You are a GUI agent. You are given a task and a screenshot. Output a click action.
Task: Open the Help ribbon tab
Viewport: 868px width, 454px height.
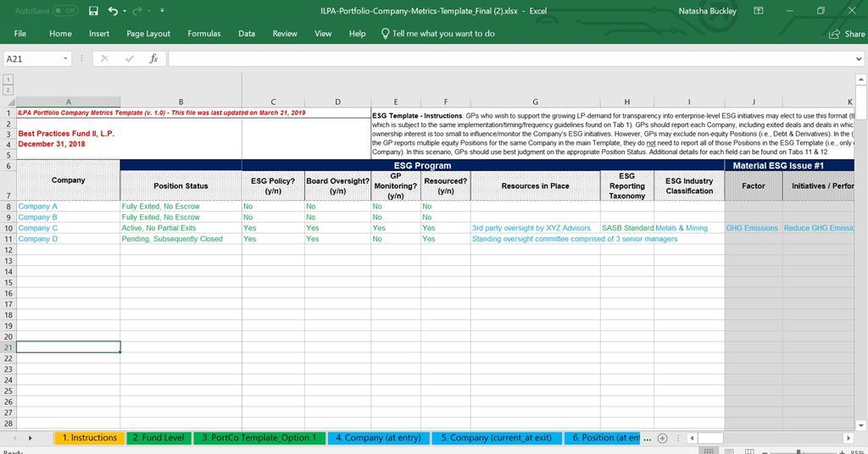357,33
